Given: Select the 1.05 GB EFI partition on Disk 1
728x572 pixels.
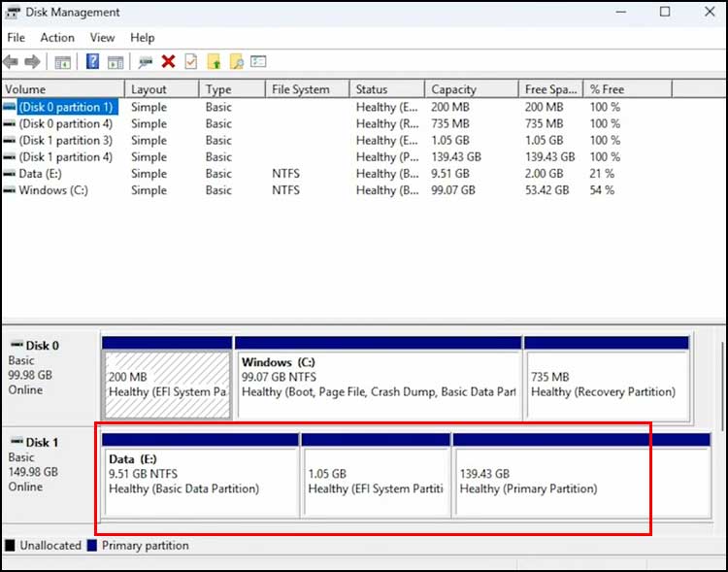Looking at the screenshot, I should pyautogui.click(x=376, y=475).
